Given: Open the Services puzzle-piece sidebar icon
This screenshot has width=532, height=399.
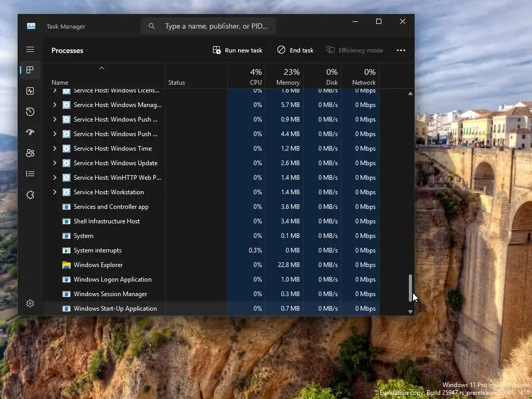Looking at the screenshot, I should coord(30,195).
